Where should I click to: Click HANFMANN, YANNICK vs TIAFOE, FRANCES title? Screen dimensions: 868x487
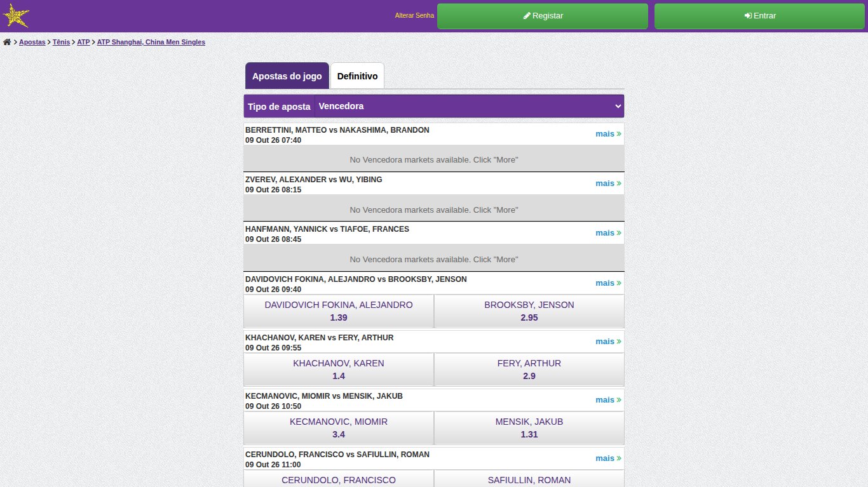[327, 229]
